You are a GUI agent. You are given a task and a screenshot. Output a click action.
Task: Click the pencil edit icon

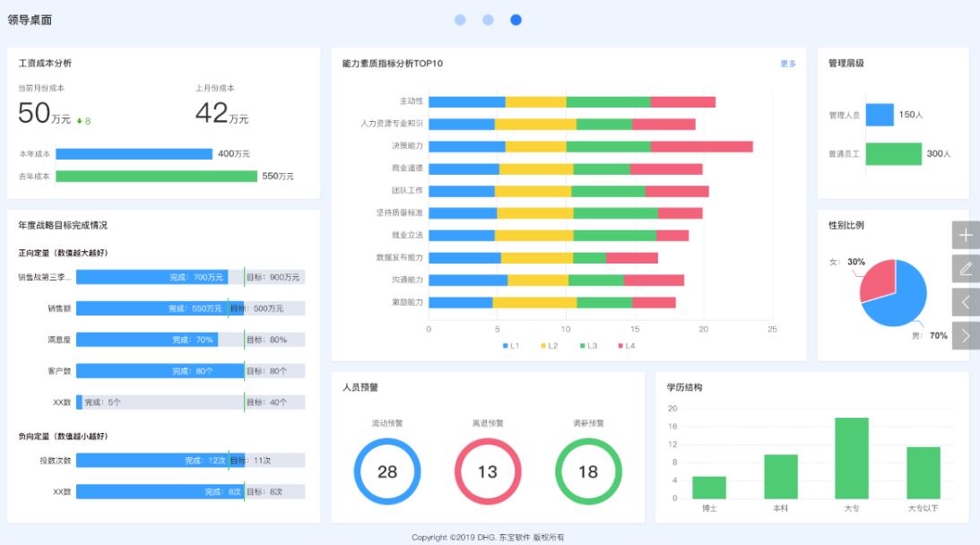(966, 268)
